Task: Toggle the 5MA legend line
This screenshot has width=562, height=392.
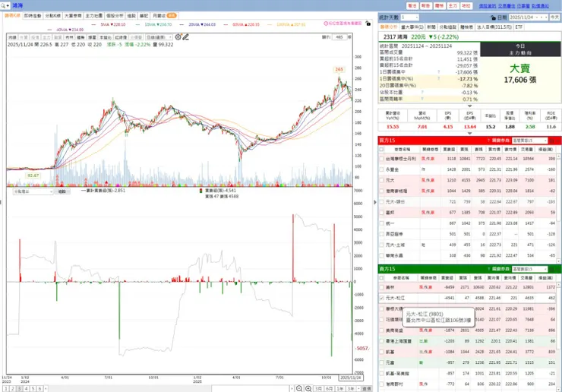Action: coord(109,24)
